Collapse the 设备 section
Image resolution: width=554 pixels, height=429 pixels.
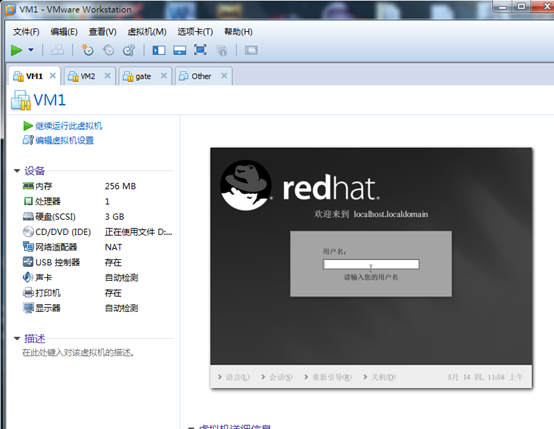coord(17,171)
